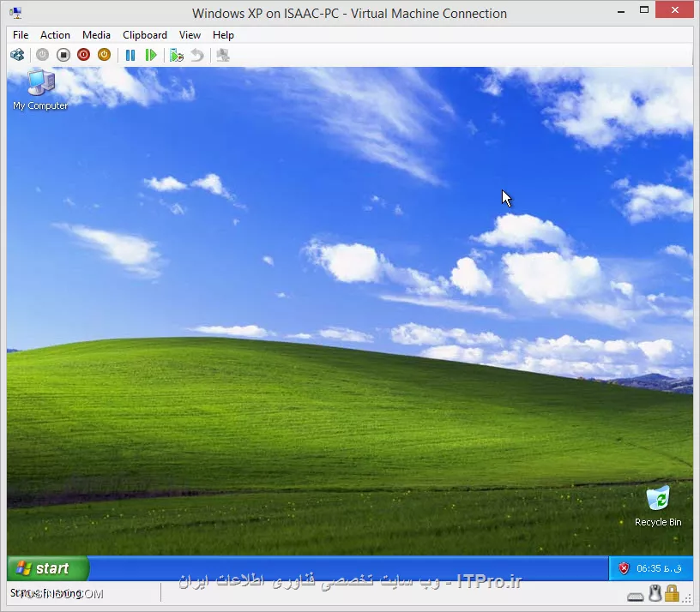Click the padlock status icon
700x612 pixels.
coord(672,594)
